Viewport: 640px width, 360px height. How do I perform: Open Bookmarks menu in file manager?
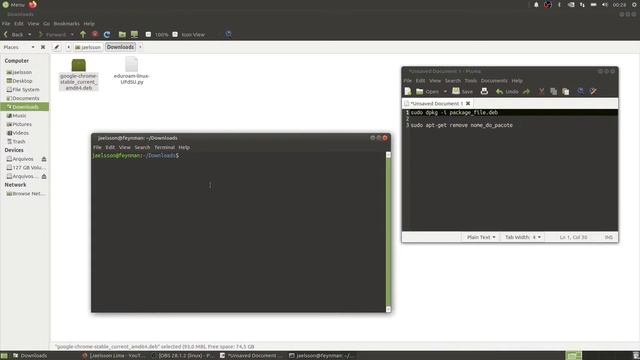point(67,24)
